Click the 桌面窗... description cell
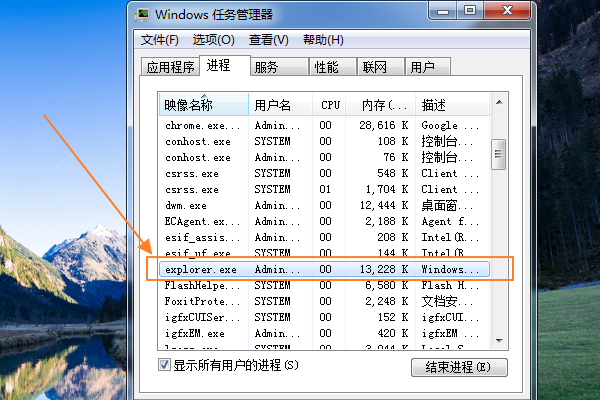600x400 pixels. click(x=447, y=206)
